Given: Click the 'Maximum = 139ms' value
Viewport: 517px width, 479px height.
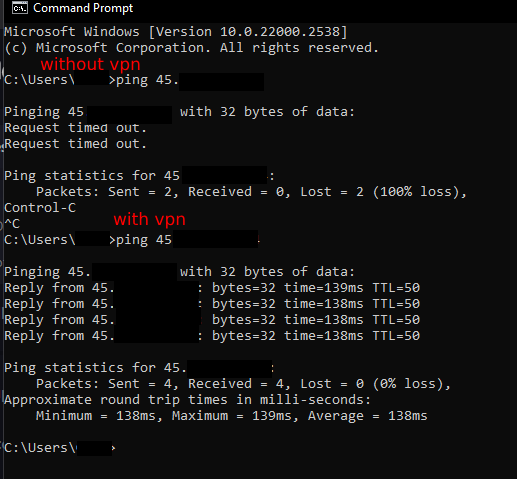Looking at the screenshot, I should click(x=232, y=416).
